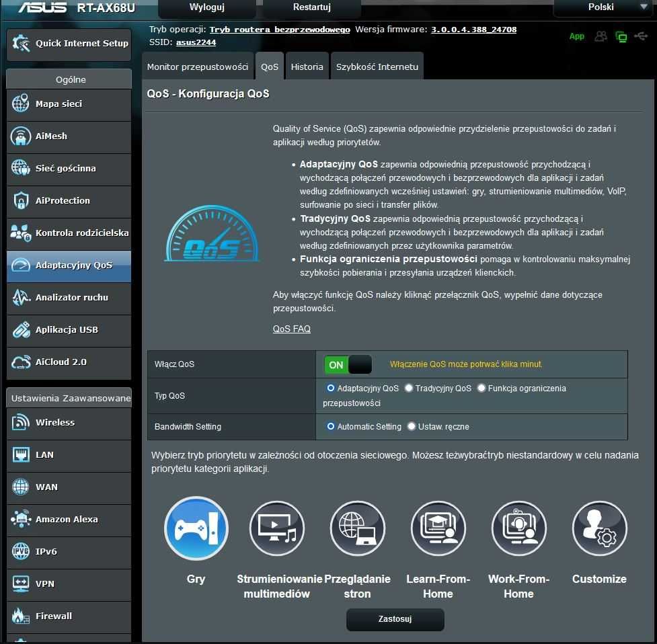
Task: Open Mapa sieci network map icon
Action: click(21, 104)
